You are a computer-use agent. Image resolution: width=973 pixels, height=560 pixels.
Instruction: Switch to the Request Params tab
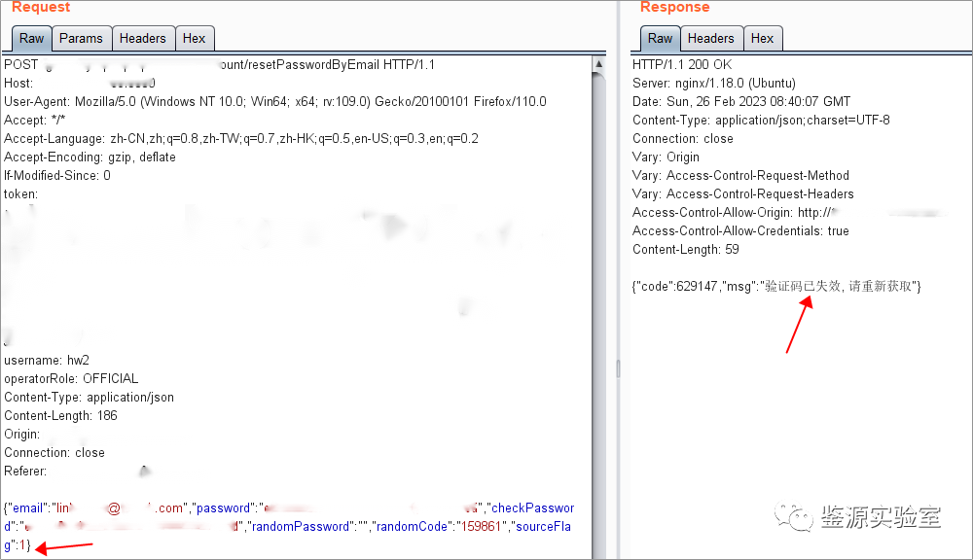click(x=81, y=39)
